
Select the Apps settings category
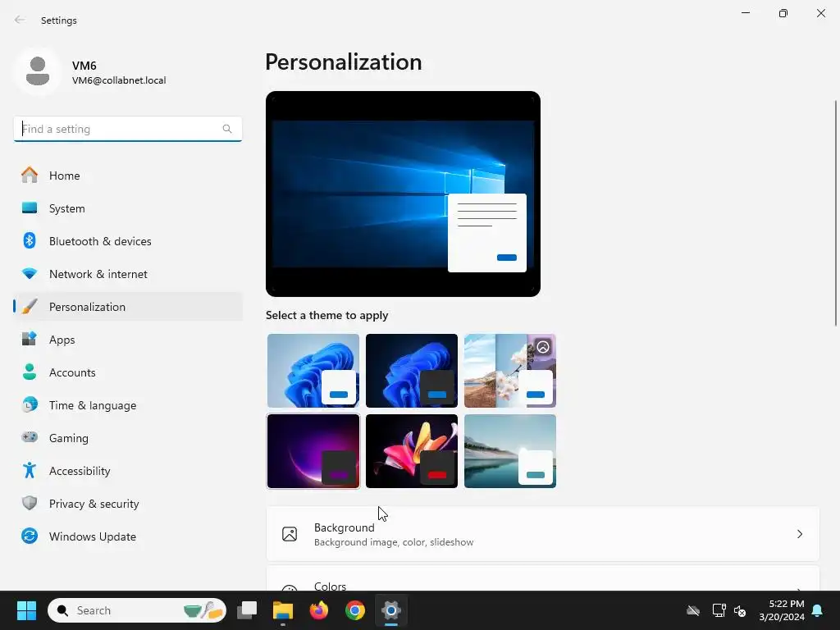[128, 339]
